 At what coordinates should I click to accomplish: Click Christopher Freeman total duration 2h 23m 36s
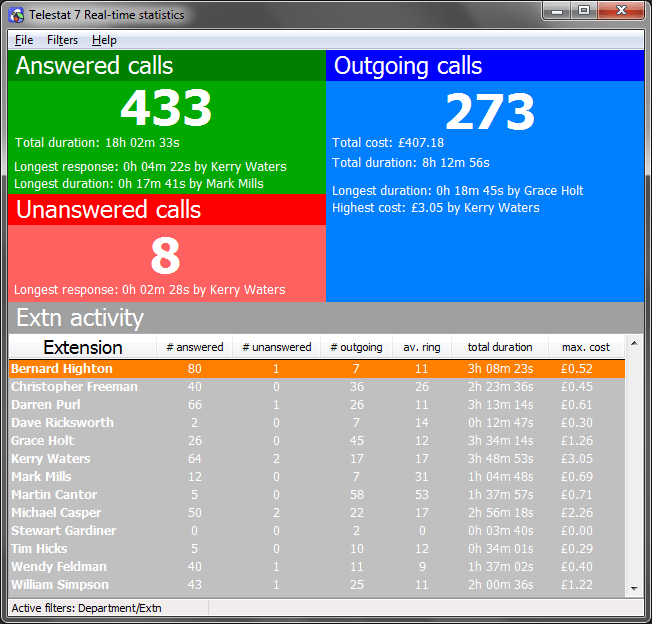click(x=500, y=387)
